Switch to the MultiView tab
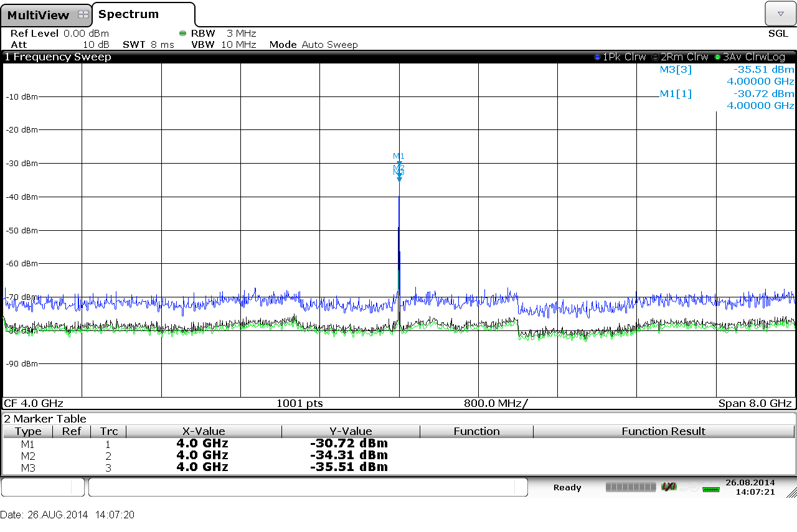Viewport: 797px width, 532px height. [x=37, y=14]
